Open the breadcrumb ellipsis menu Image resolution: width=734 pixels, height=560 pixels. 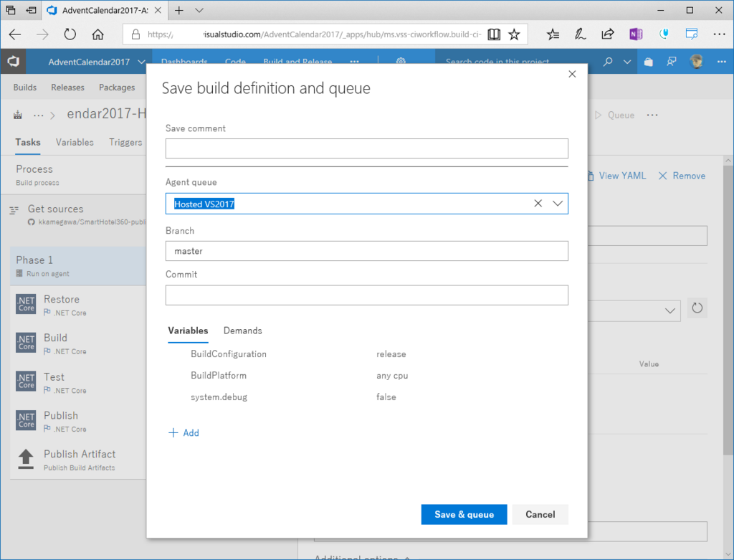tap(39, 115)
